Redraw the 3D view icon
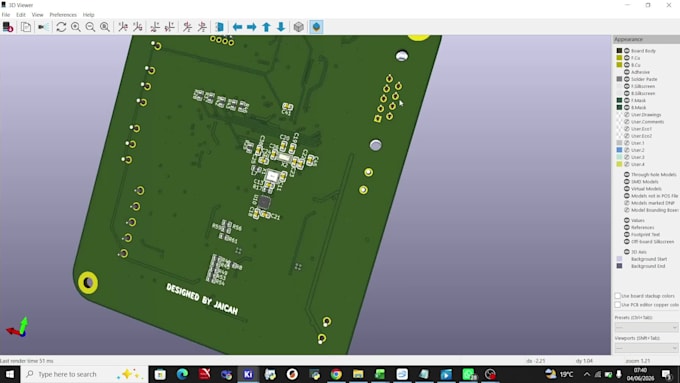This screenshot has width=680, height=383. (x=61, y=27)
